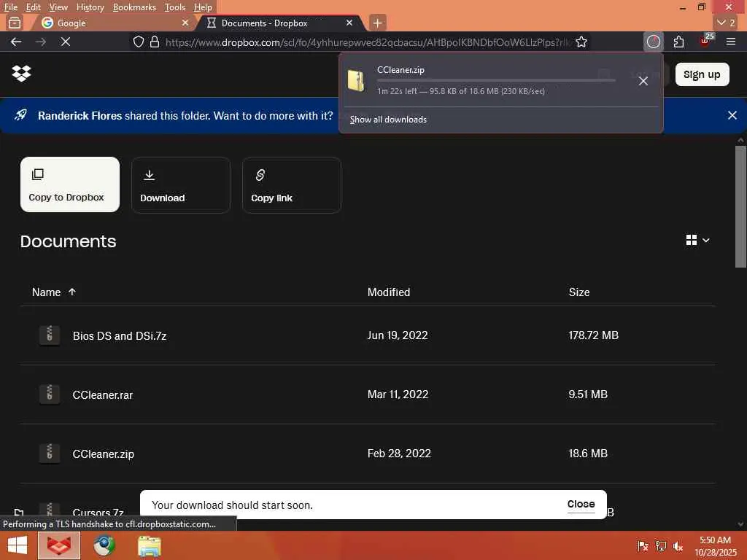
Task: Close the Google tab
Action: (x=185, y=23)
